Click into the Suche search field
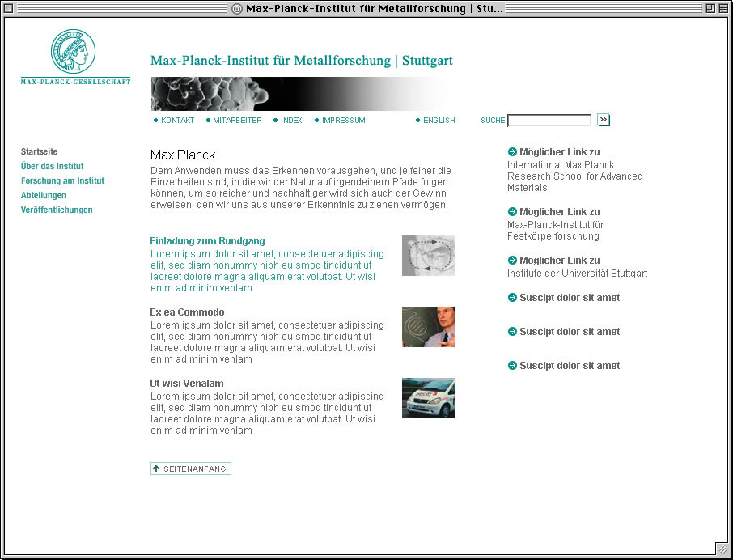This screenshot has width=733, height=560. [x=549, y=120]
